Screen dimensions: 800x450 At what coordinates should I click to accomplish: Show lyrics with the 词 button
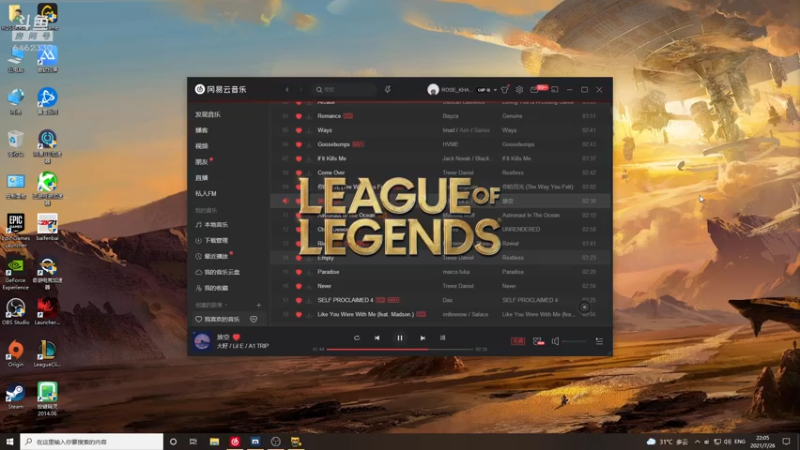pos(442,338)
